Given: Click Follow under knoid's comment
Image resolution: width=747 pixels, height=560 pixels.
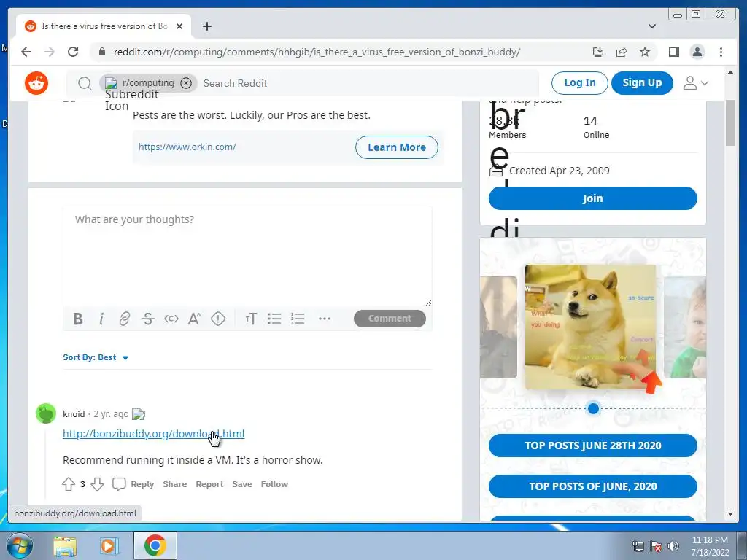Looking at the screenshot, I should coord(274,484).
